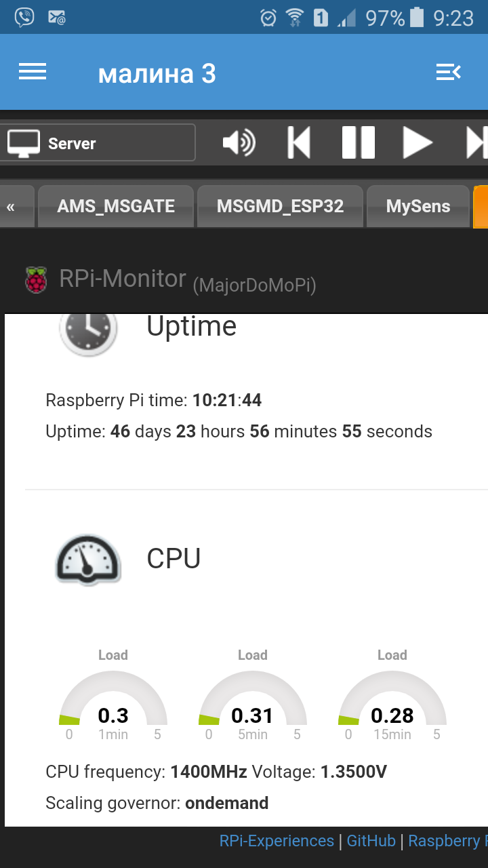
Task: Open the sidebar collapse icon at top right
Action: click(x=449, y=72)
